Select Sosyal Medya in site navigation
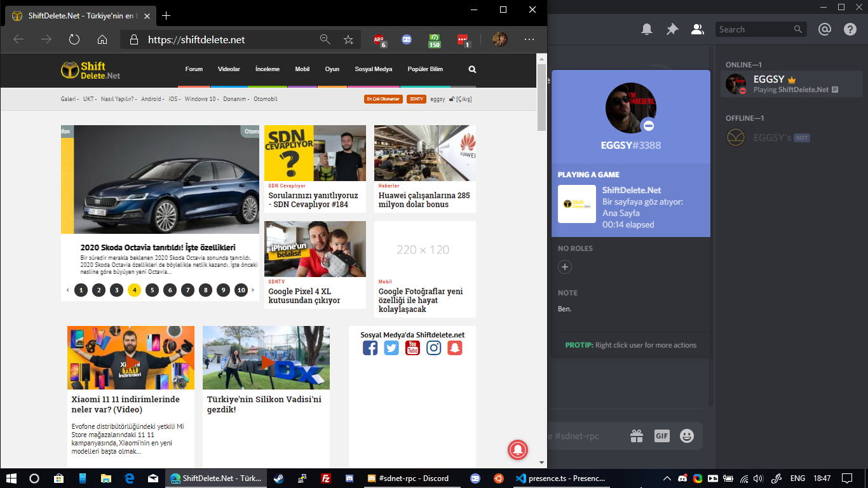868x488 pixels. 374,69
